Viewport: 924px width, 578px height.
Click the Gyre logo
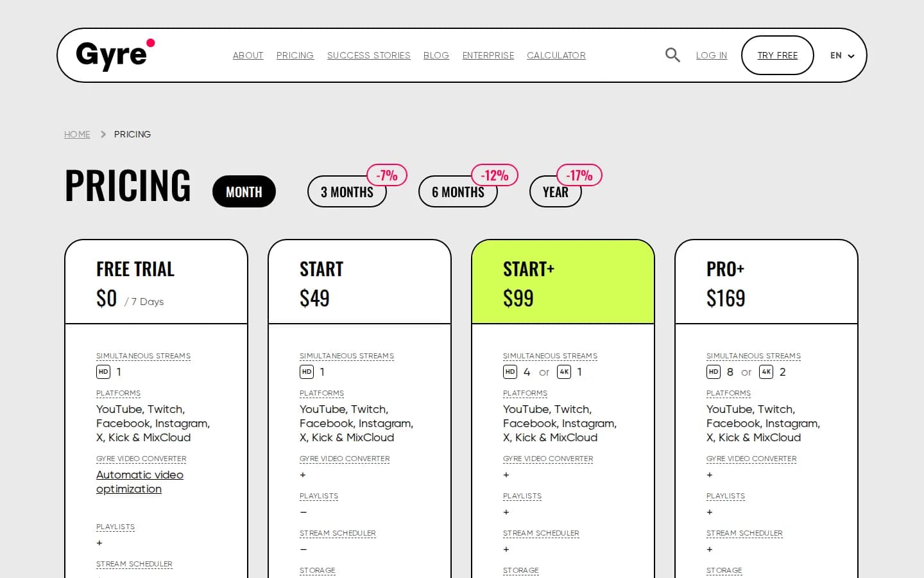click(x=116, y=55)
